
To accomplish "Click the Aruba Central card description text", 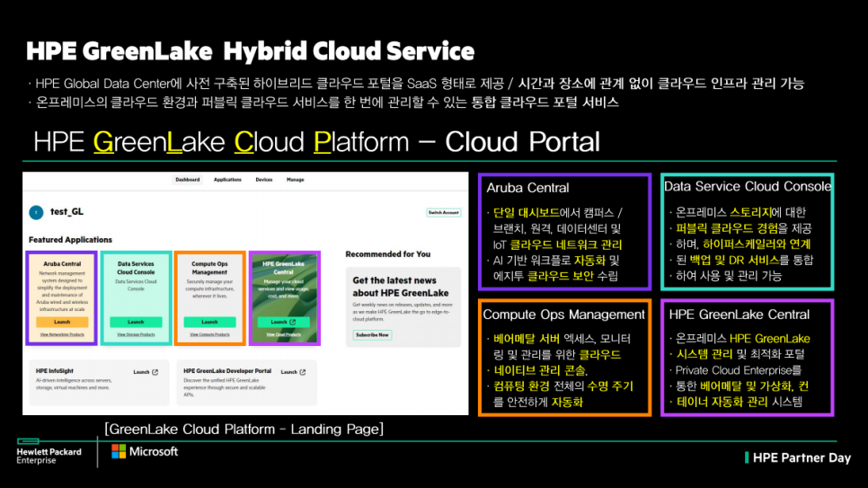I will tap(62, 291).
